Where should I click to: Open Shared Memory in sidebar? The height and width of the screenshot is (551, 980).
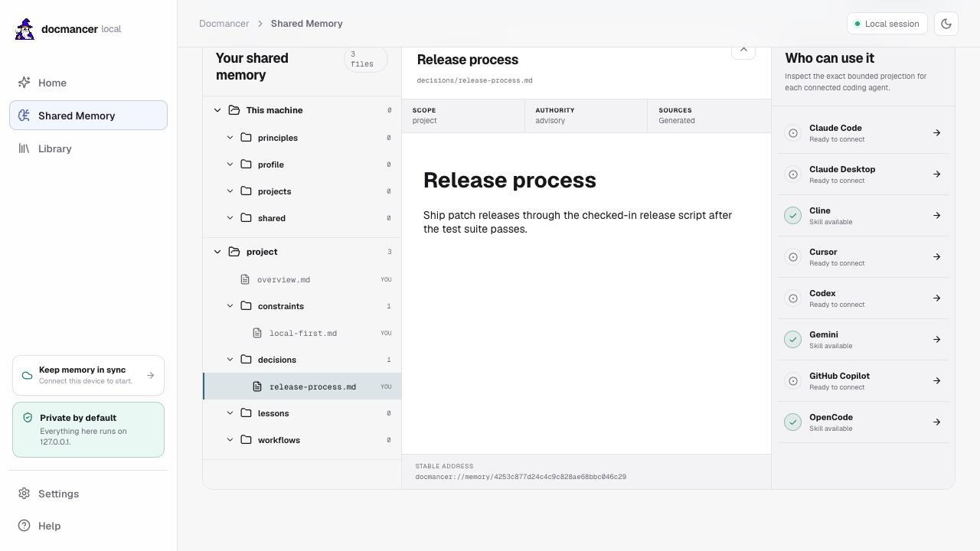(88, 116)
